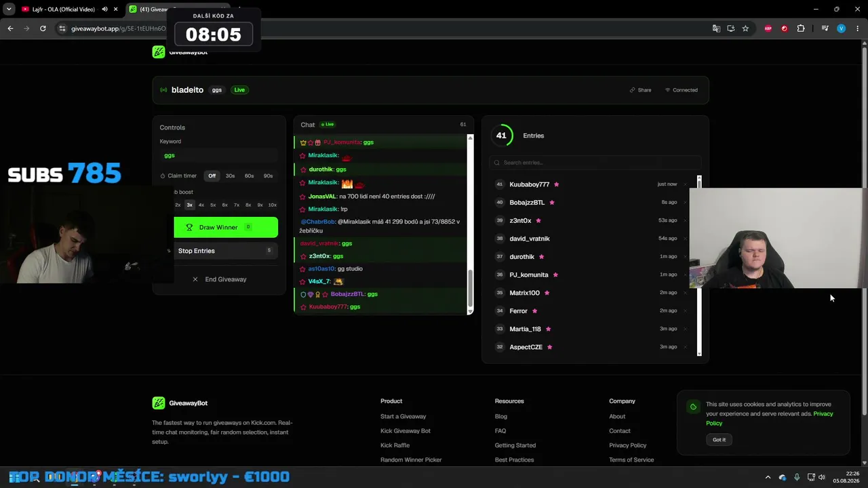The height and width of the screenshot is (488, 868).
Task: Remove the Kuubaboy777 entry with its X
Action: coord(685,184)
